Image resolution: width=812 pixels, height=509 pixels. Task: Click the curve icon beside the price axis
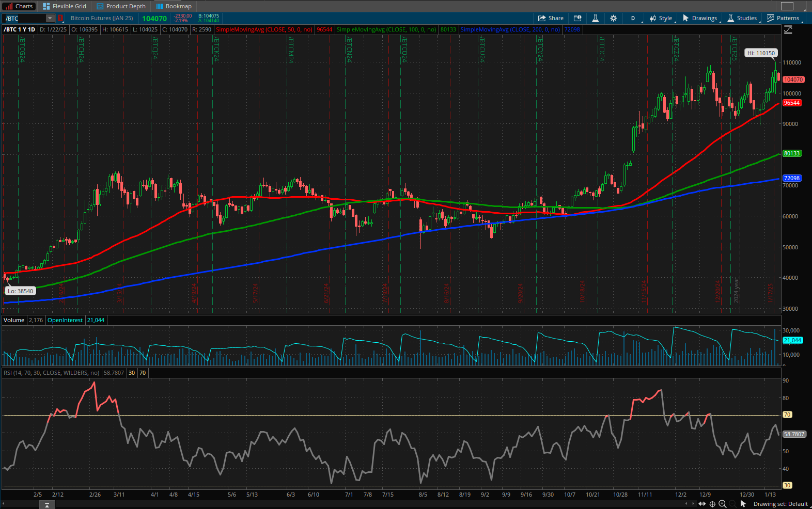point(788,30)
